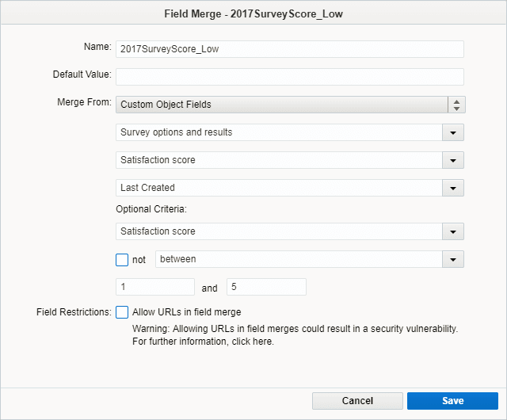Image resolution: width=507 pixels, height=420 pixels.
Task: Open the between operator dropdown arrow
Action: [454, 259]
